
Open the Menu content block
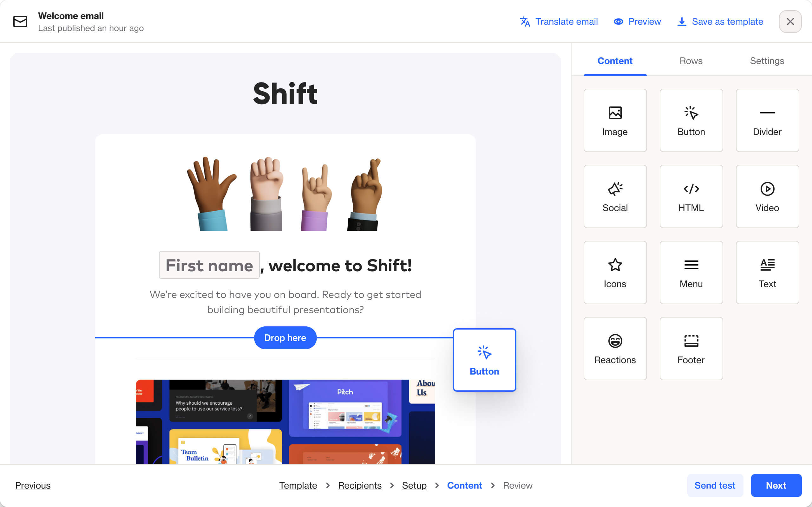691,272
